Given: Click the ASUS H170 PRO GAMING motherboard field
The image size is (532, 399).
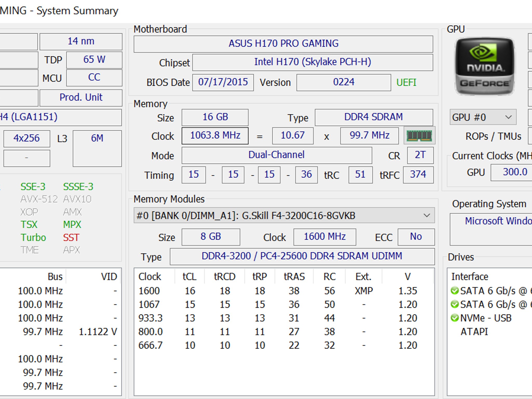Looking at the screenshot, I should click(283, 44).
